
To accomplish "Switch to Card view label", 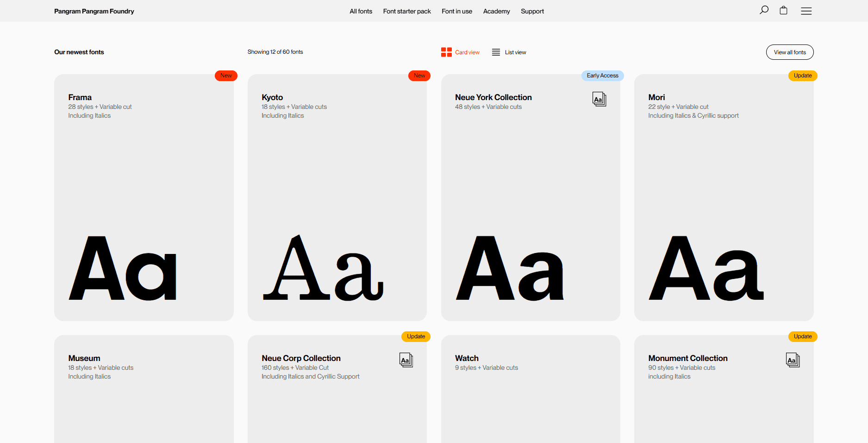I will pos(467,52).
